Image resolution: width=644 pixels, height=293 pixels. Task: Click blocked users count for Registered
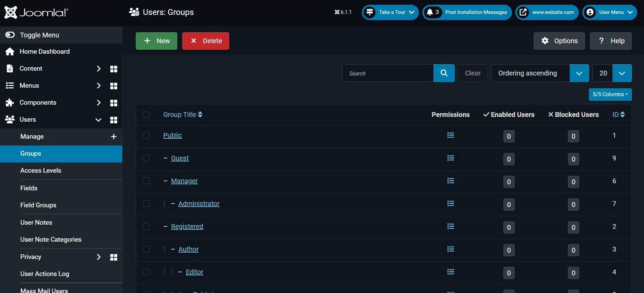click(573, 227)
